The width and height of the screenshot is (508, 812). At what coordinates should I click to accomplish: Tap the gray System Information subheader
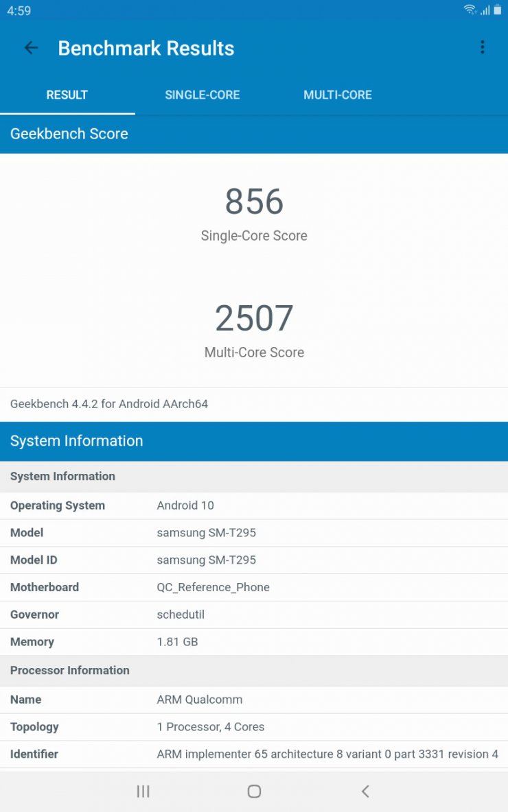(x=254, y=477)
